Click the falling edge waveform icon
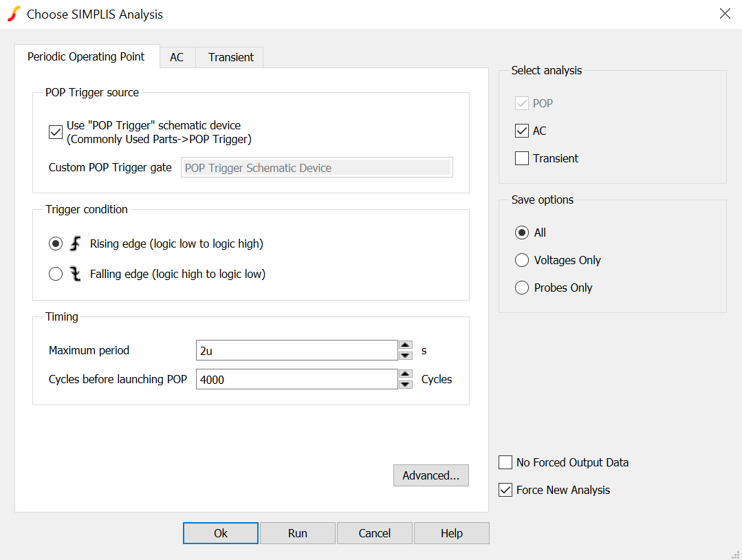The width and height of the screenshot is (742, 560). (76, 274)
